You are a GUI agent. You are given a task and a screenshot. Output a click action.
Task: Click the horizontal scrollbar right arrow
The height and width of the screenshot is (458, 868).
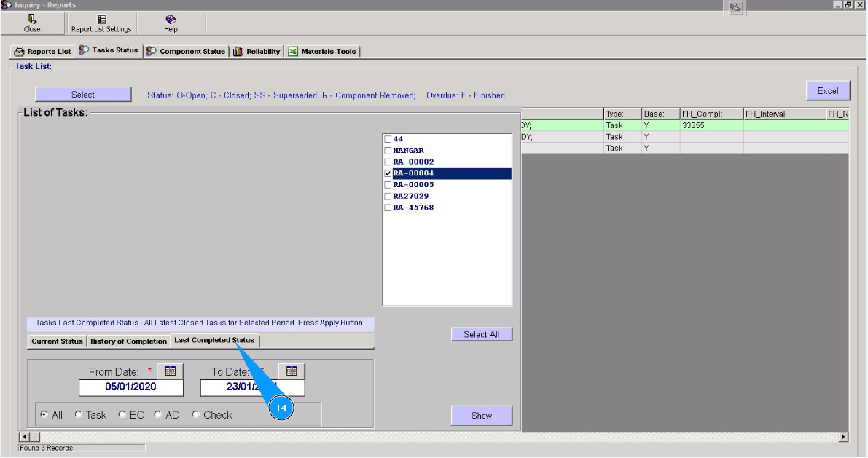pyautogui.click(x=843, y=437)
